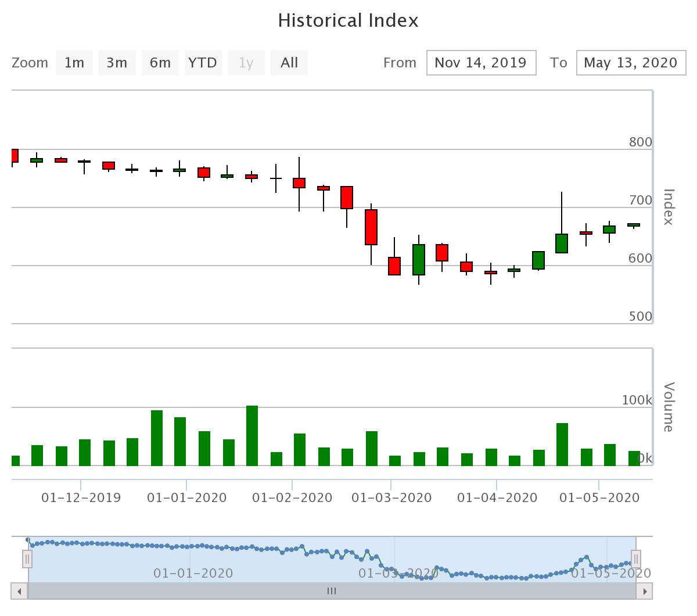697x616 pixels.
Task: Select the 3m zoom range
Action: (x=117, y=63)
